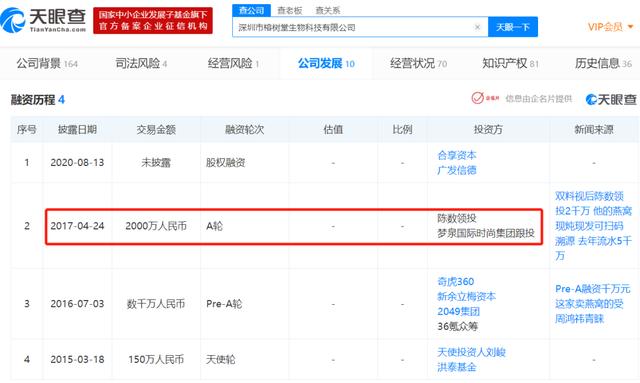Open the 奇虎360 investor link
Viewport: 640px width, 383px height.
(456, 281)
